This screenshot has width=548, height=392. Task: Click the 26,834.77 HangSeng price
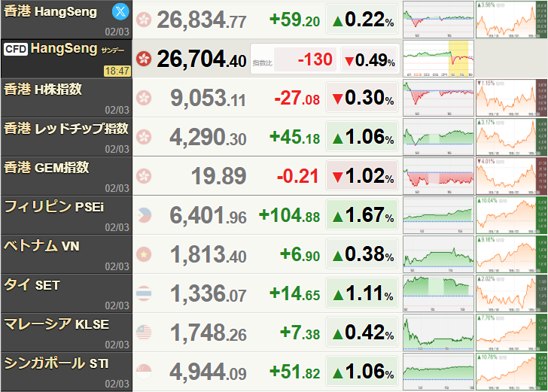[x=202, y=20]
